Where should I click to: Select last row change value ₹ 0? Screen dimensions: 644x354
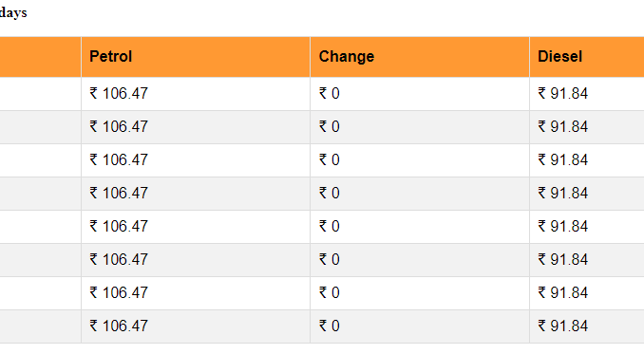(330, 326)
